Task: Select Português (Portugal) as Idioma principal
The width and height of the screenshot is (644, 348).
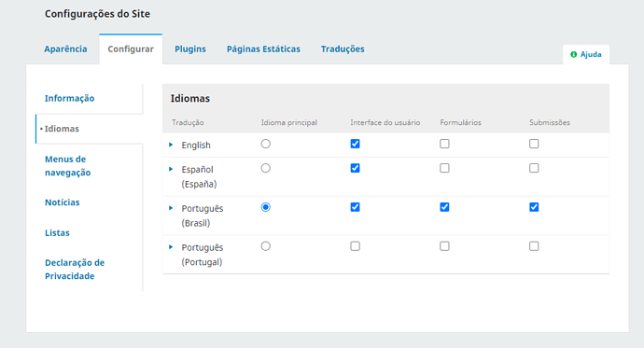Action: coord(266,246)
